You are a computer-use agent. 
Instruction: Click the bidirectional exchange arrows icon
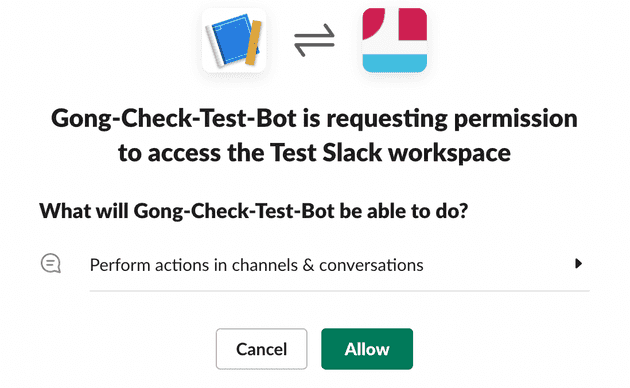point(314,40)
